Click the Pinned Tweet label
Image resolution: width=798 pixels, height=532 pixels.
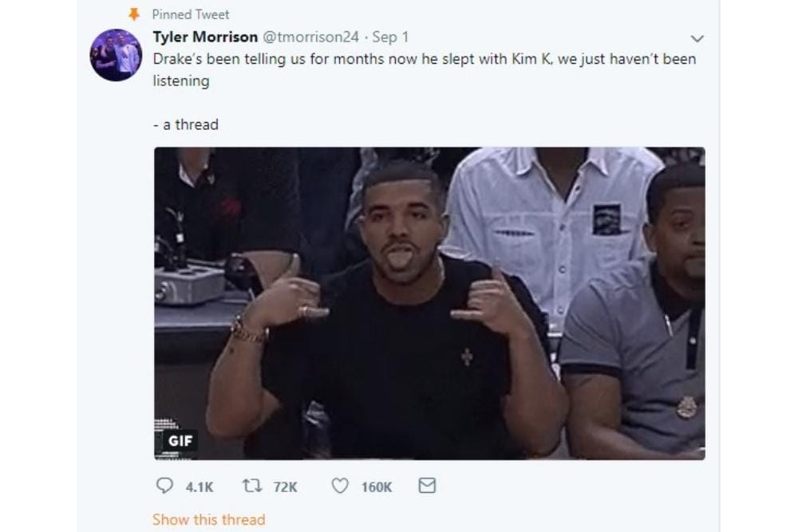click(189, 14)
